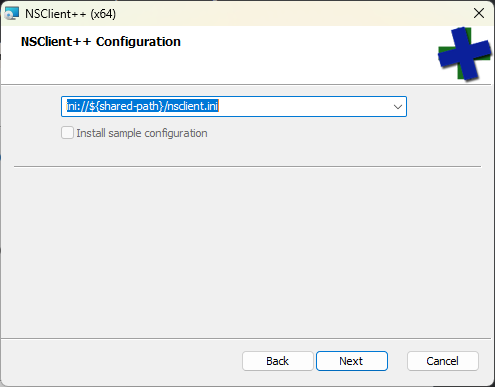Close the NSClient++ installer window
The height and width of the screenshot is (387, 495).
pos(479,13)
